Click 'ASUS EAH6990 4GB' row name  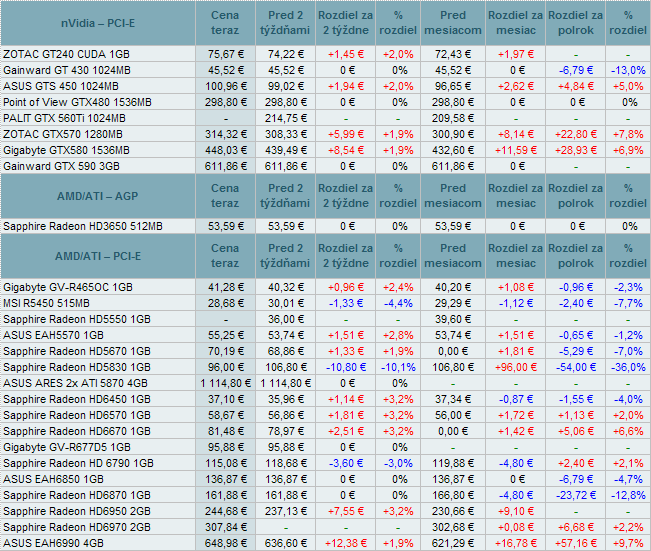point(53,543)
